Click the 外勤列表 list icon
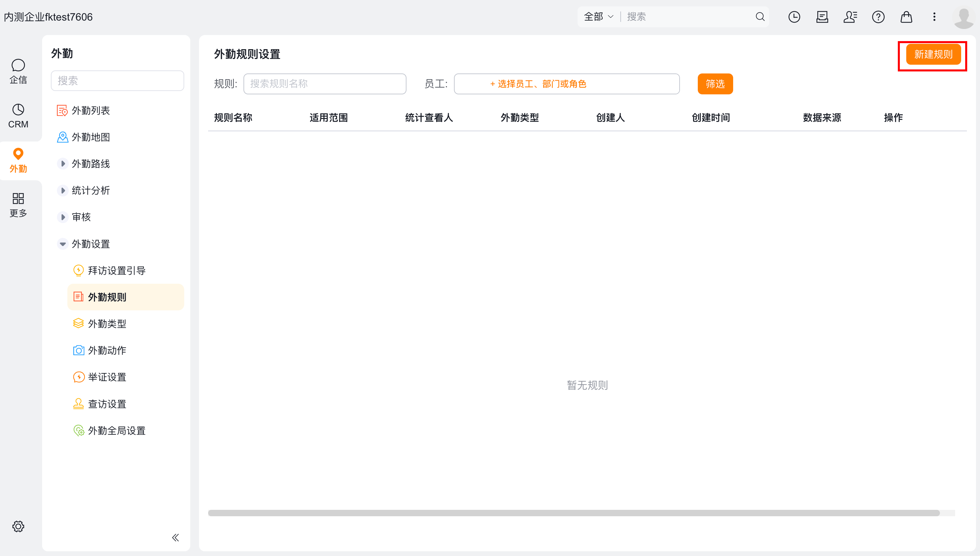The height and width of the screenshot is (556, 980). tap(62, 111)
